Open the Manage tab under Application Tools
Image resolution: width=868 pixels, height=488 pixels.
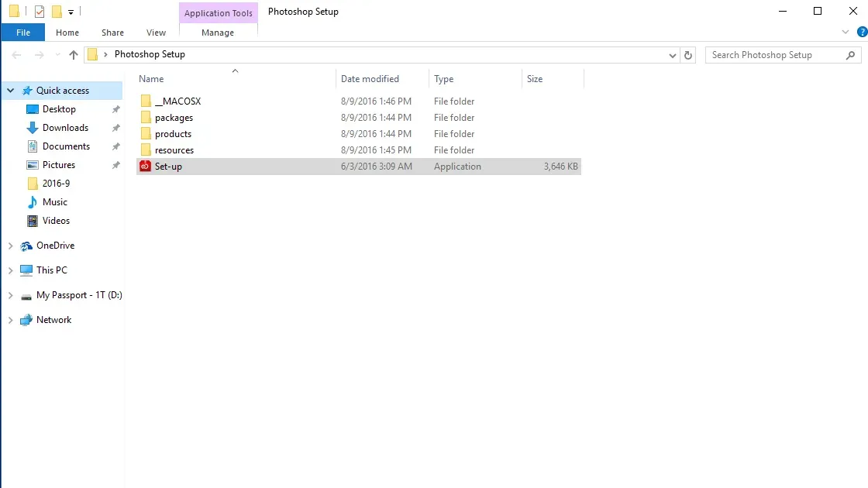218,33
